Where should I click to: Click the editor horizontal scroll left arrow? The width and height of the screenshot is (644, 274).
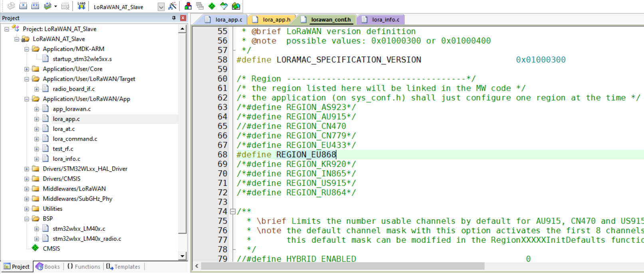click(x=196, y=266)
